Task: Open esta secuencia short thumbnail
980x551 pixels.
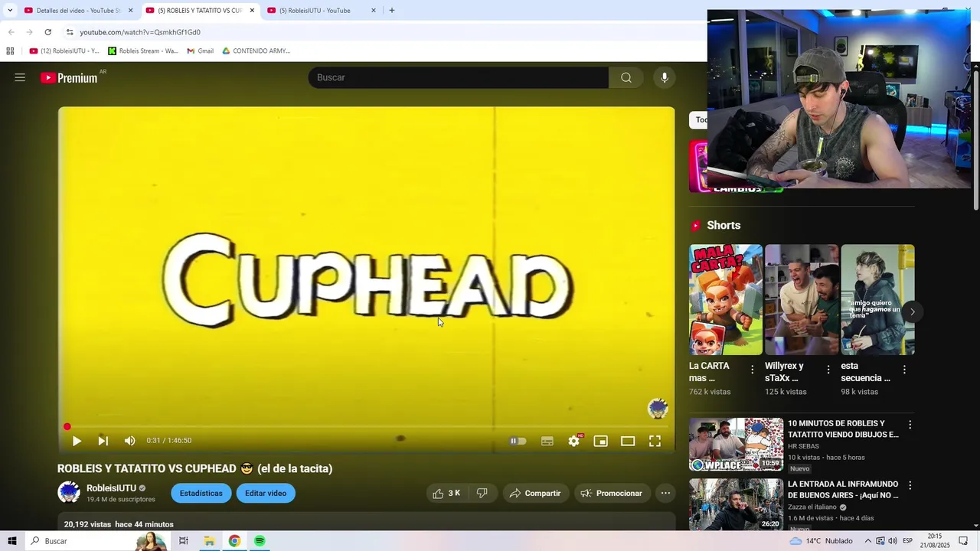Action: [877, 299]
